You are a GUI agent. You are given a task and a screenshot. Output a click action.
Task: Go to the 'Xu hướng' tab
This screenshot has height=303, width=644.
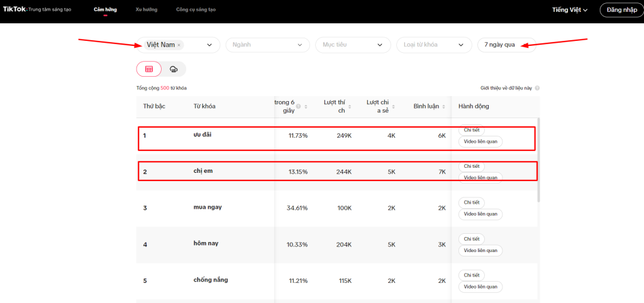click(x=147, y=10)
